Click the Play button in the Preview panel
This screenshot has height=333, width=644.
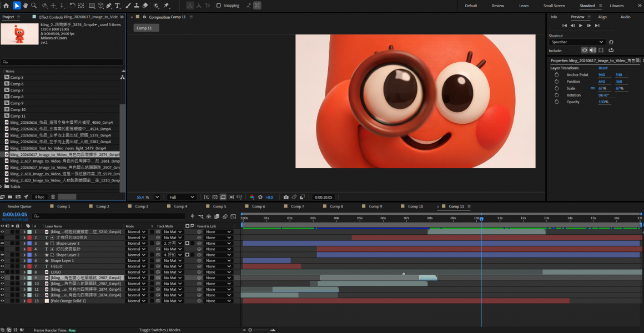581,26
